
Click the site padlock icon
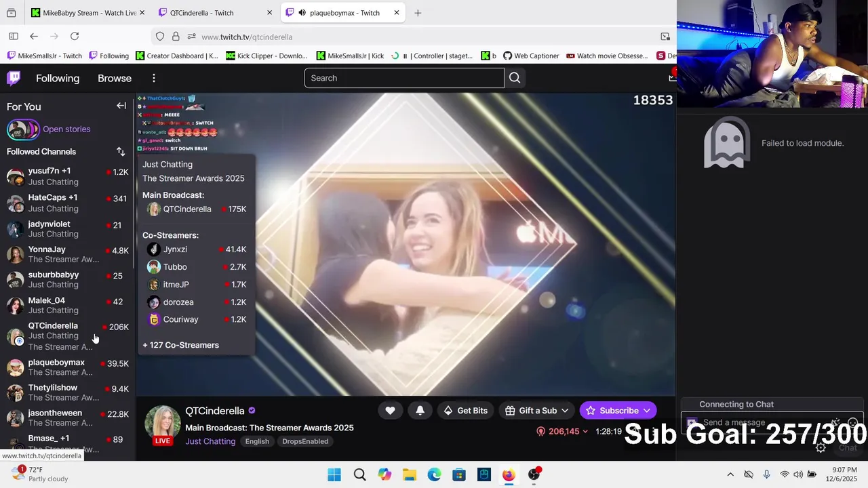(176, 37)
